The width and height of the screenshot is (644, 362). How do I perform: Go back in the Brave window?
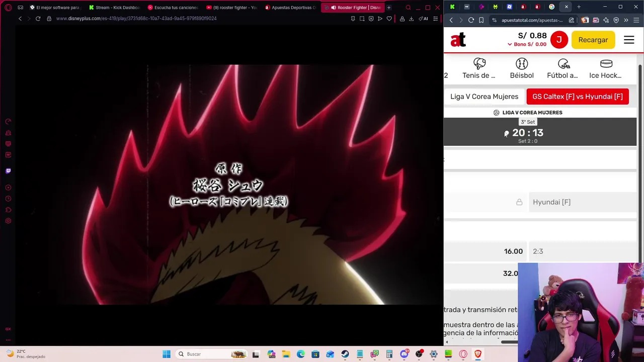451,20
